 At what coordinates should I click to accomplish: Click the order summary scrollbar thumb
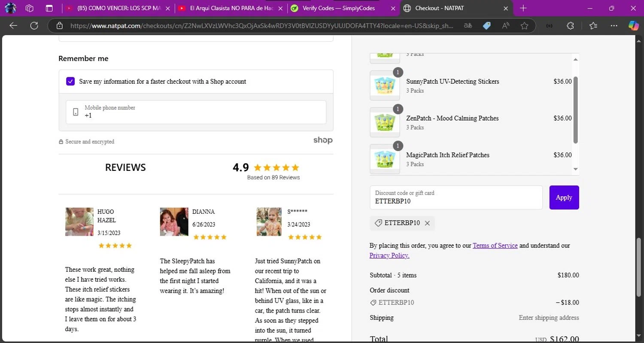click(x=576, y=110)
